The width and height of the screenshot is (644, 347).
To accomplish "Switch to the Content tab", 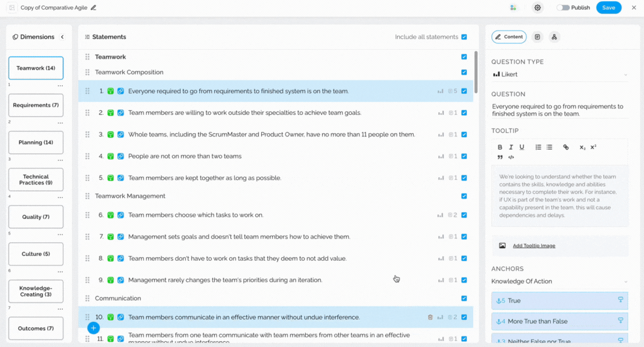I will tap(509, 37).
